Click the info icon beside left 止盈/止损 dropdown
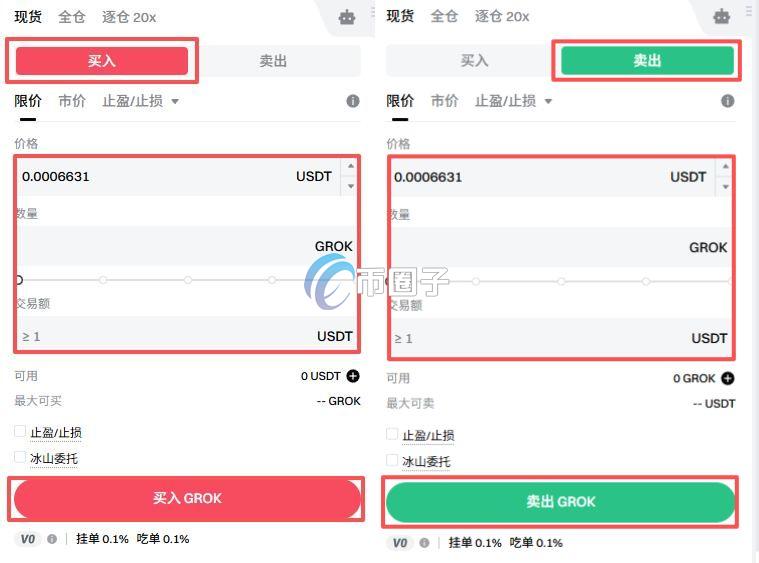The height and width of the screenshot is (563, 759). pos(353,101)
